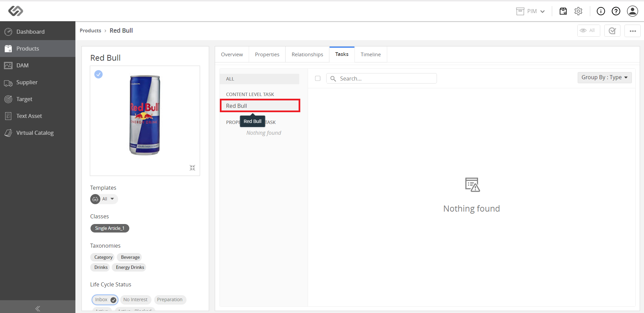Switch to the Timeline tab
This screenshot has width=644, height=313.
click(x=371, y=55)
